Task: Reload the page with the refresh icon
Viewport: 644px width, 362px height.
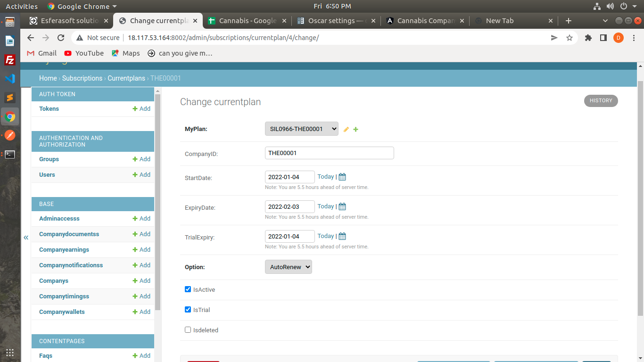Action: [x=61, y=38]
